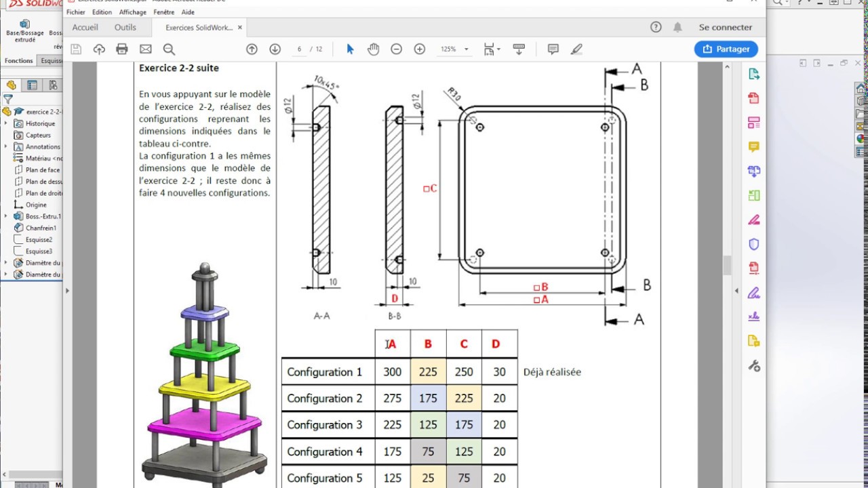Open SolidWorks ConfigurationManager tab icon
The height and width of the screenshot is (488, 868).
[52, 85]
